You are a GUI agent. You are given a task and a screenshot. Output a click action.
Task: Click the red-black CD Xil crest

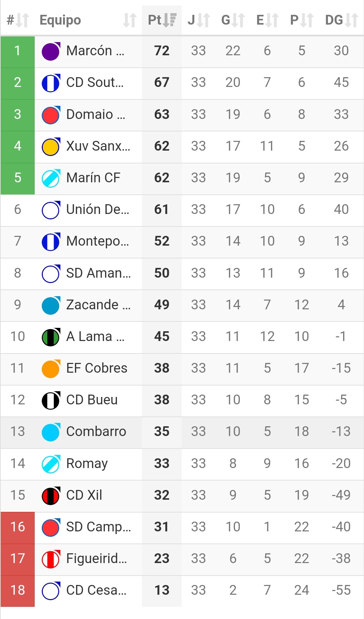[x=51, y=496]
